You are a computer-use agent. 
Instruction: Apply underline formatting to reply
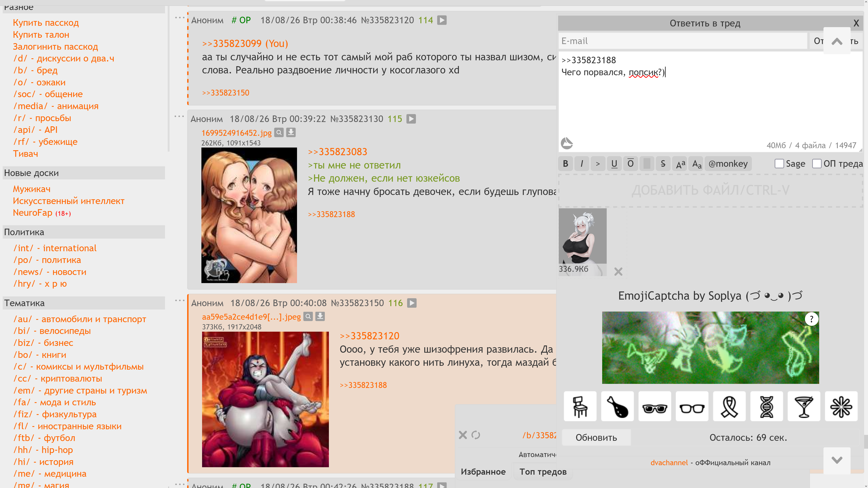[614, 164]
